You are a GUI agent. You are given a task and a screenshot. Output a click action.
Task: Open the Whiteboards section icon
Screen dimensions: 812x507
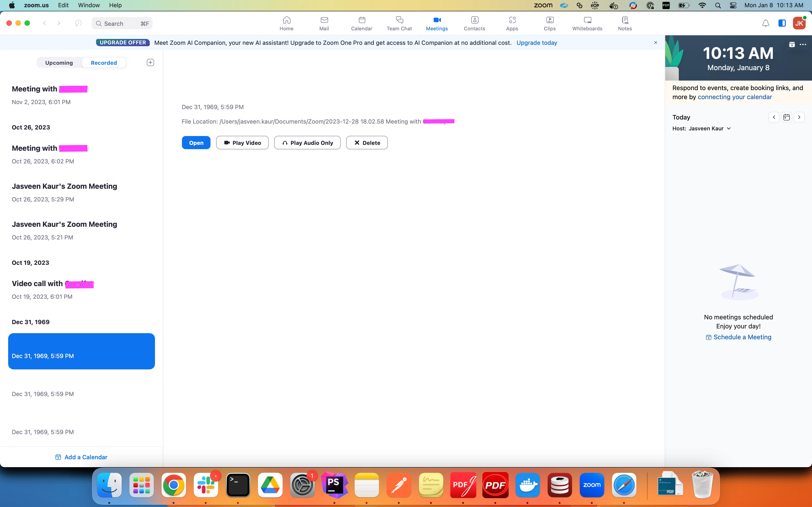587,23
